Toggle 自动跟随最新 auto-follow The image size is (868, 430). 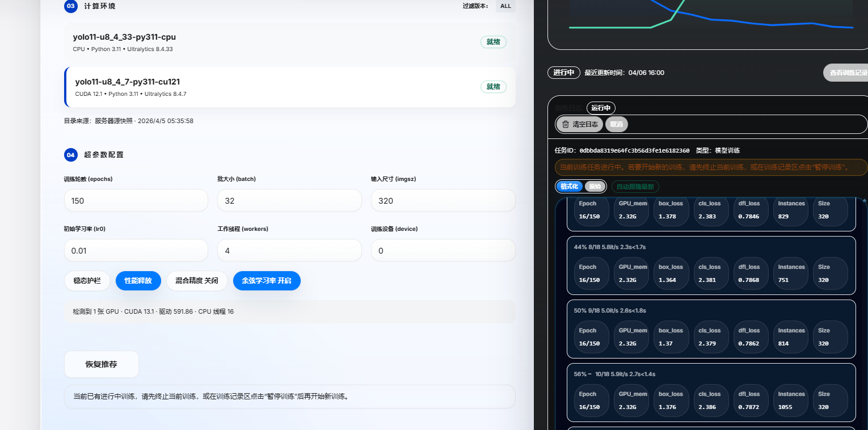coord(635,186)
